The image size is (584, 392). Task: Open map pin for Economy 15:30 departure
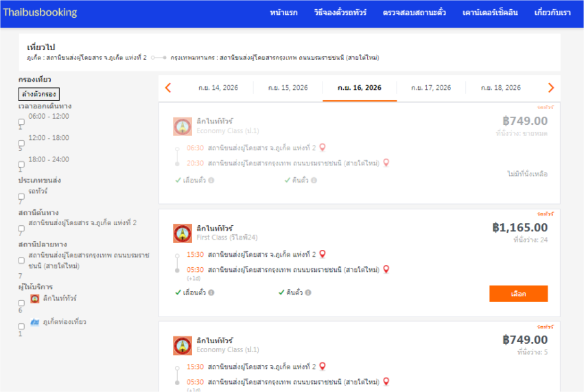click(323, 367)
